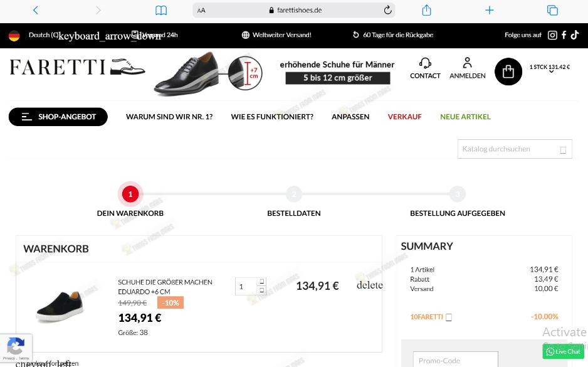Click the ANMELDEN account icon

(467, 63)
